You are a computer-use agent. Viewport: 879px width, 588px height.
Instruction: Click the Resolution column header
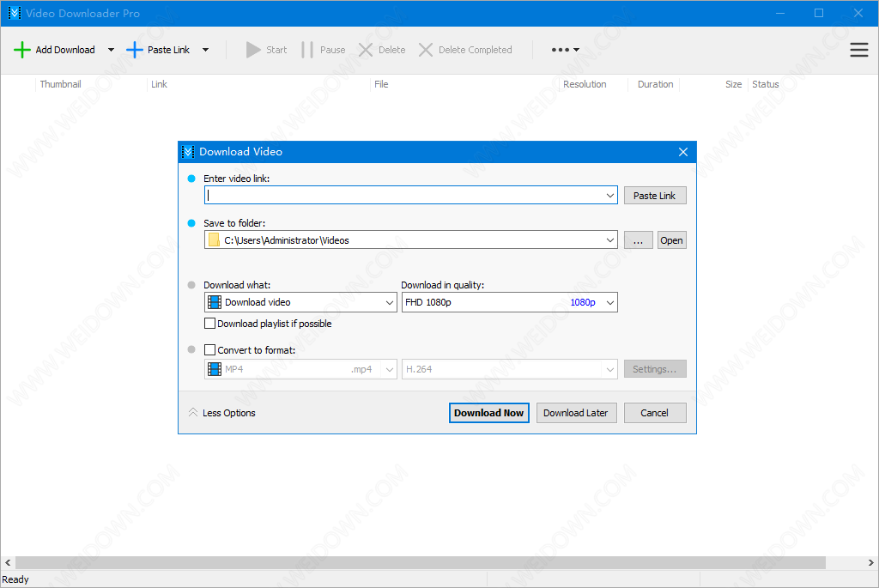tap(585, 84)
